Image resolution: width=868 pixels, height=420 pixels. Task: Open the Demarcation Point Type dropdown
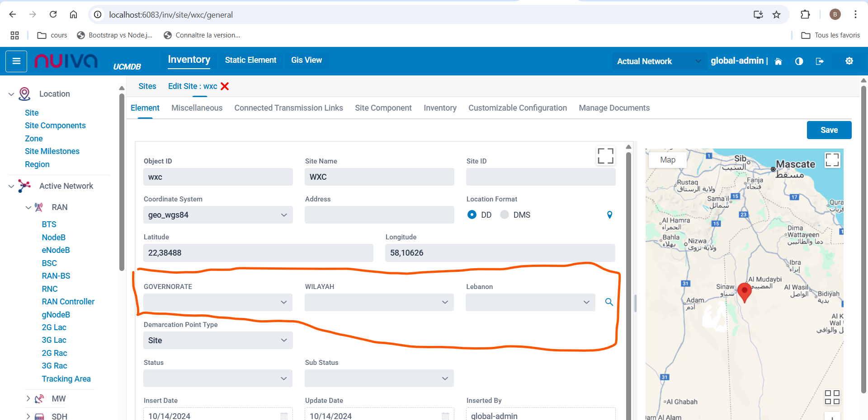tap(218, 341)
